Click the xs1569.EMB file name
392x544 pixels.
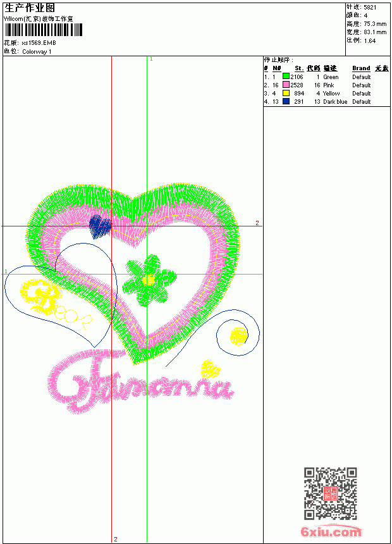coord(39,43)
